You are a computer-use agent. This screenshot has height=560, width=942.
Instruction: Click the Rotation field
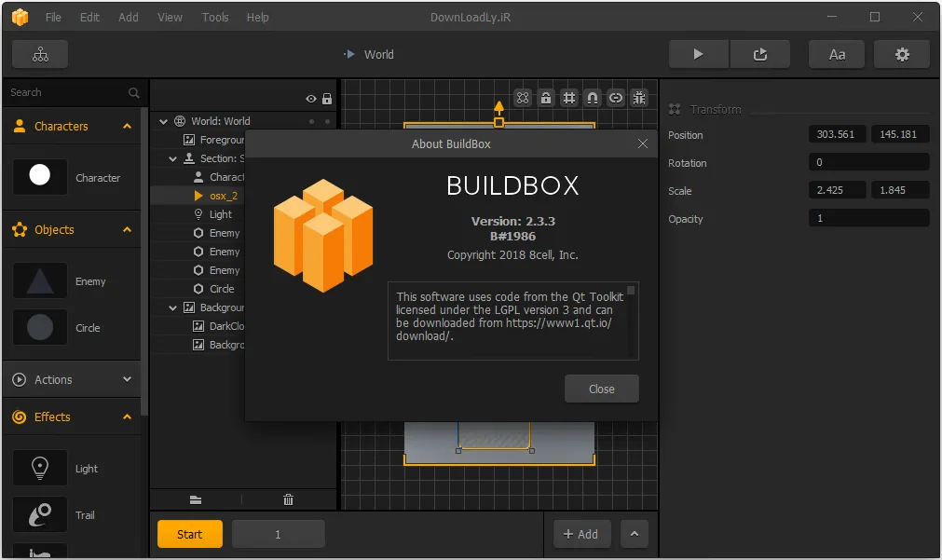869,162
